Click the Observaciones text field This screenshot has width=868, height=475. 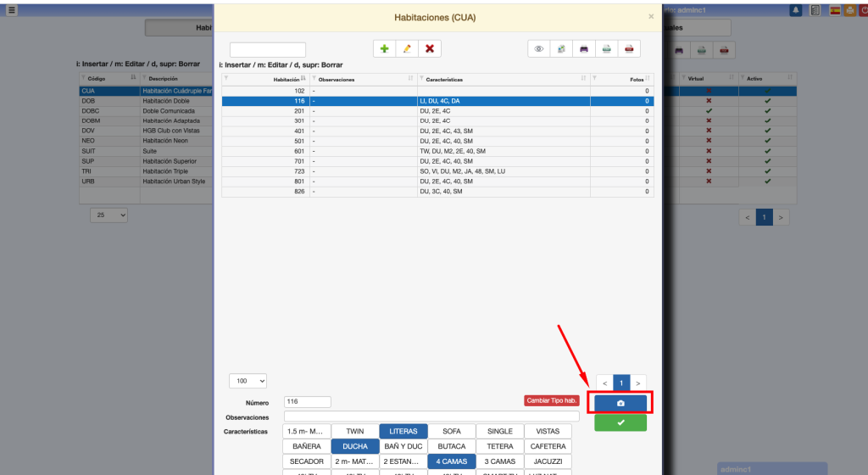coord(431,416)
